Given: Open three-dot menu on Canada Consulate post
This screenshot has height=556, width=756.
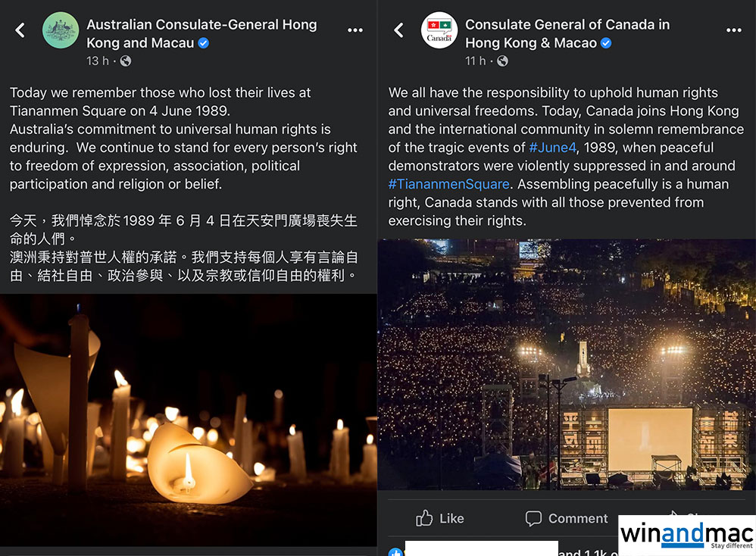Looking at the screenshot, I should [734, 30].
